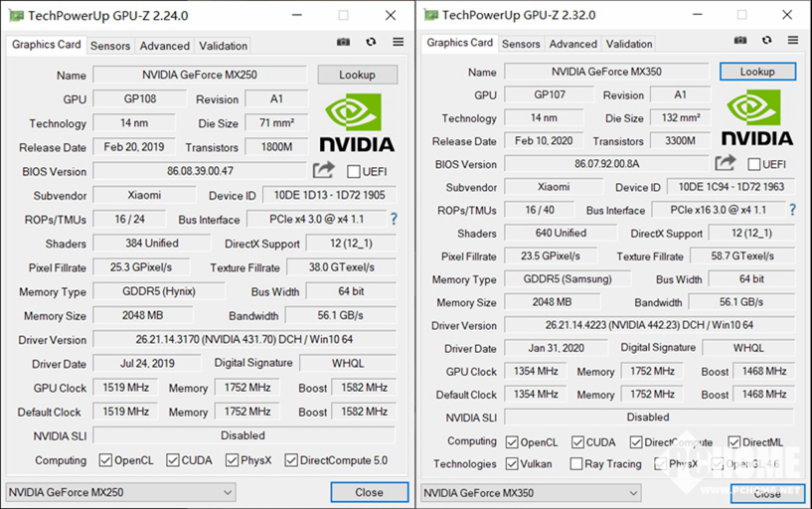812x509 pixels.
Task: Click the Bus Interface question mark in MX350 window
Action: click(792, 210)
